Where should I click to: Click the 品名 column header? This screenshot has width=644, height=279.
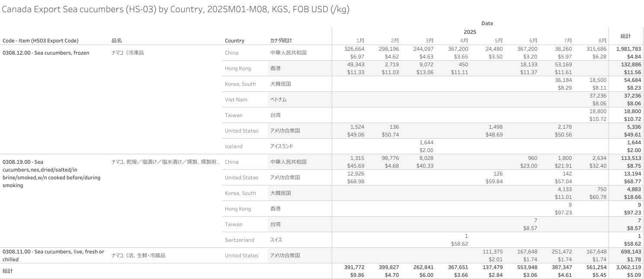(117, 41)
